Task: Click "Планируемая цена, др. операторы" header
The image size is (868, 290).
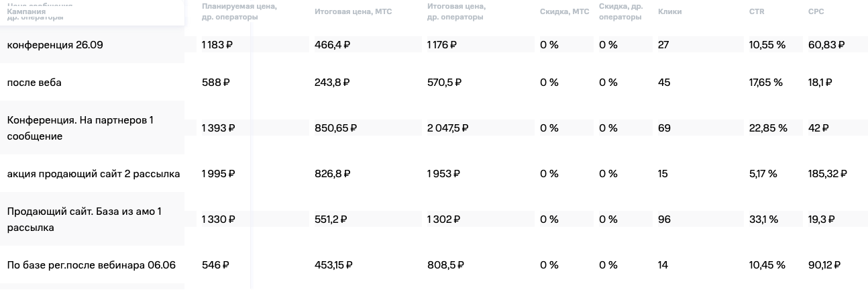Action: pos(239,12)
